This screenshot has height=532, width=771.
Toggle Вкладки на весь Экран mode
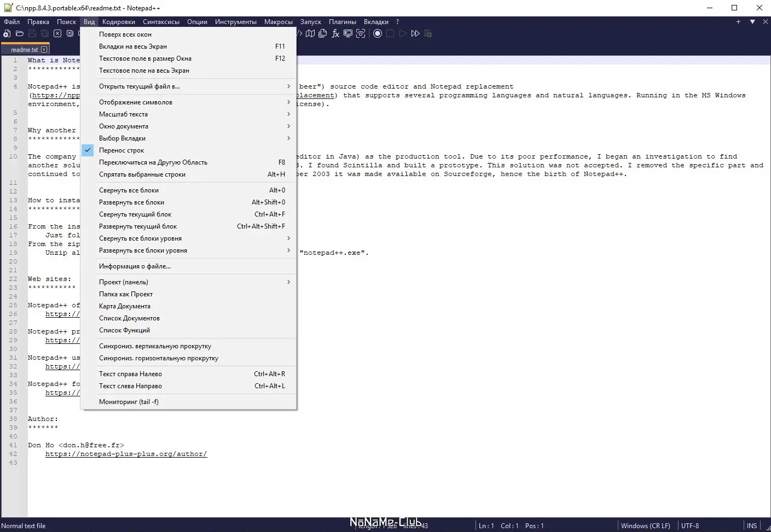click(x=188, y=46)
